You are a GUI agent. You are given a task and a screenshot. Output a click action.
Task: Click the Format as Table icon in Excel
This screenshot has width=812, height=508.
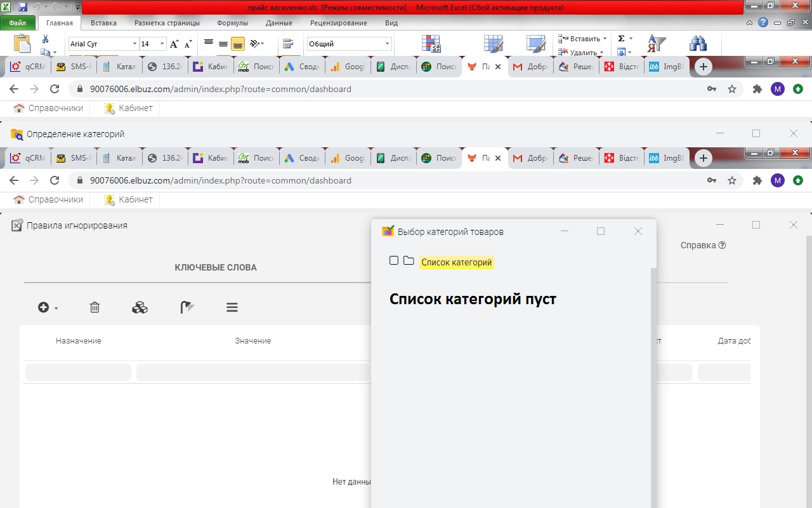pyautogui.click(x=493, y=44)
